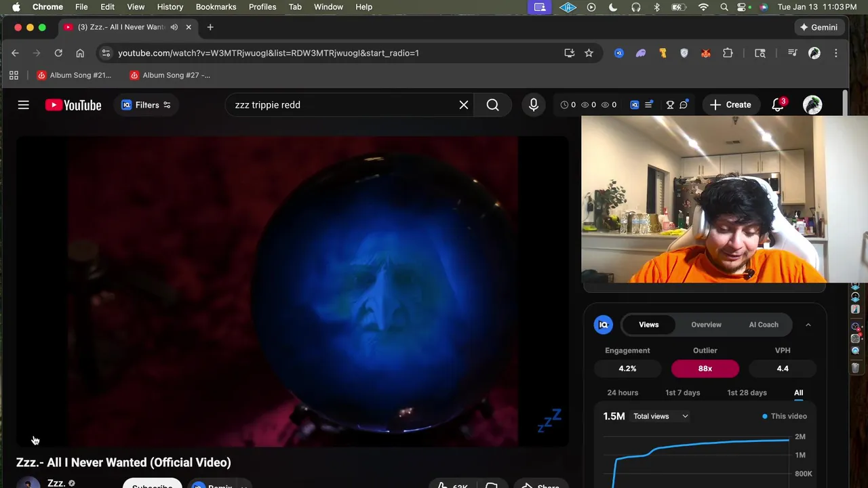
Task: Select the All time range
Action: pyautogui.click(x=799, y=392)
